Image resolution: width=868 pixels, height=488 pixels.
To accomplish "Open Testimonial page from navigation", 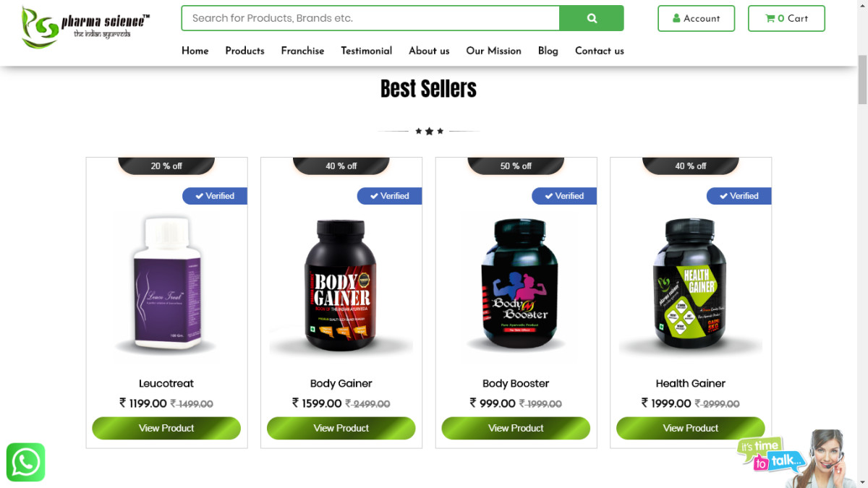I will [367, 51].
